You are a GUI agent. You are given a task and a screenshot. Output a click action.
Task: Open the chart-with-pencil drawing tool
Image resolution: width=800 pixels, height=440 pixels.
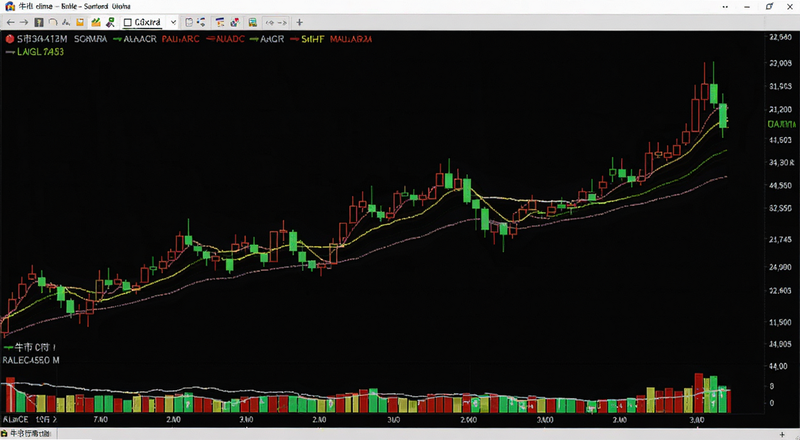click(95, 22)
